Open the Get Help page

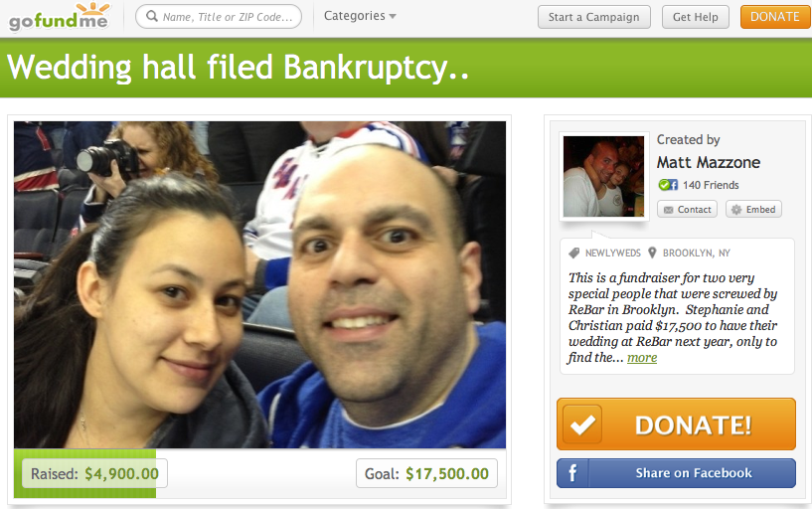[696, 17]
